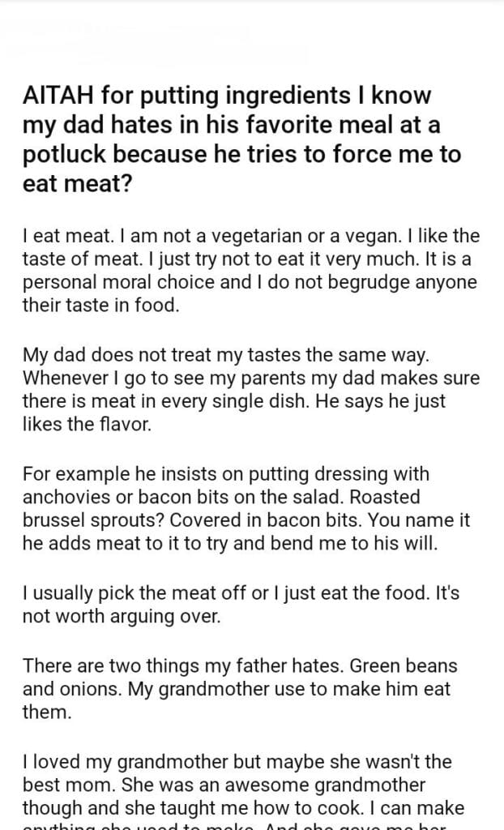504x830 pixels.
Task: Select paragraph starting "My dad does not treat"
Action: coord(251,390)
